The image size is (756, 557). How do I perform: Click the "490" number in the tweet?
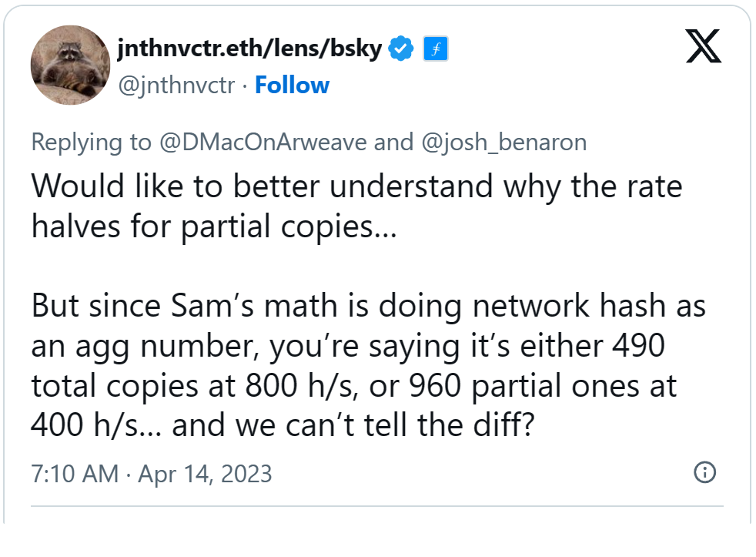click(636, 346)
